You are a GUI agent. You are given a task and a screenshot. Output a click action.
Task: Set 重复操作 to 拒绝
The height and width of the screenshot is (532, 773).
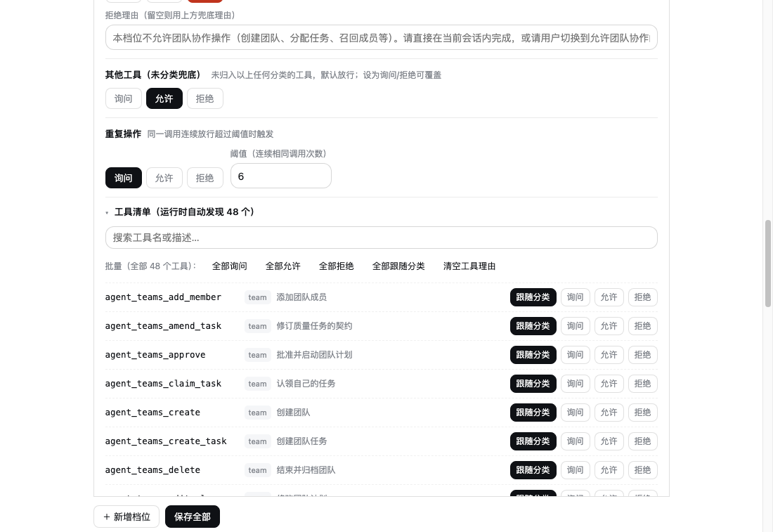click(204, 178)
